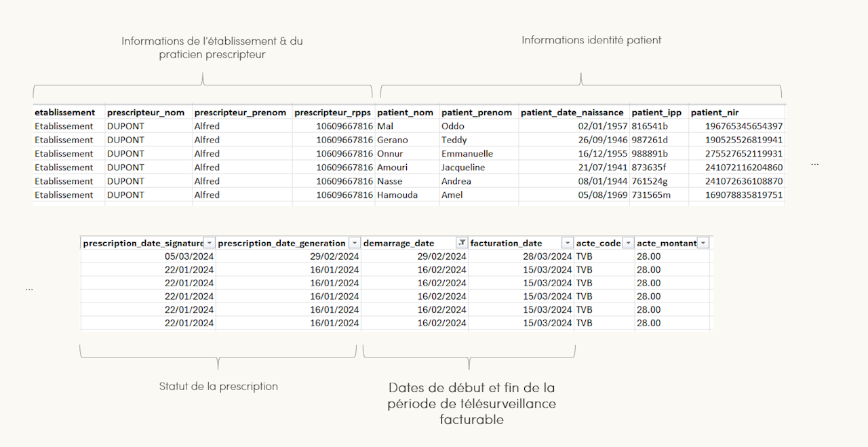Select the patient_nom column header
868x447 pixels.
407,113
